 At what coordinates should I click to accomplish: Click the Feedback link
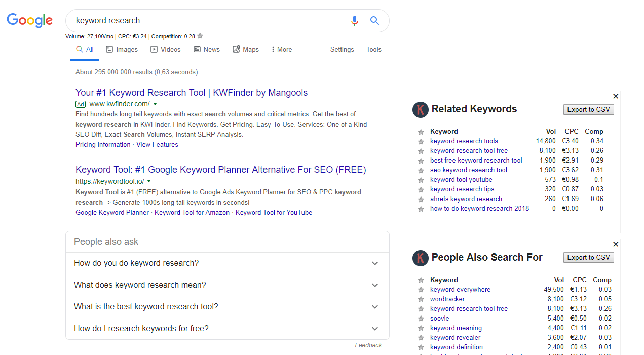coord(368,345)
